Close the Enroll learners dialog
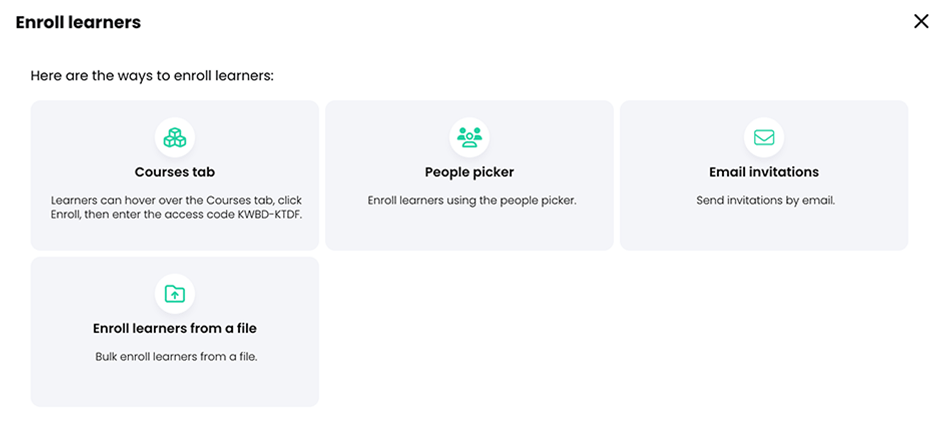945x441 pixels. [x=921, y=22]
